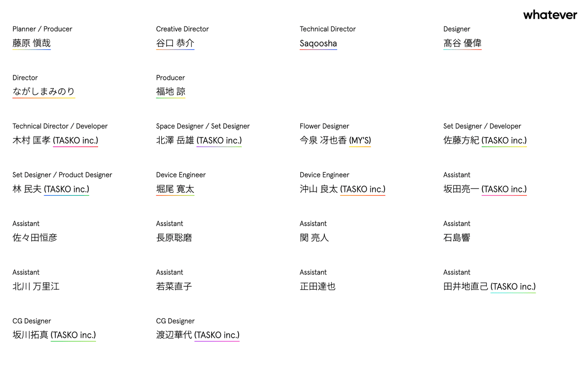Click TASKO inc. link next to 坂田亮一
The image size is (588, 370).
point(504,189)
